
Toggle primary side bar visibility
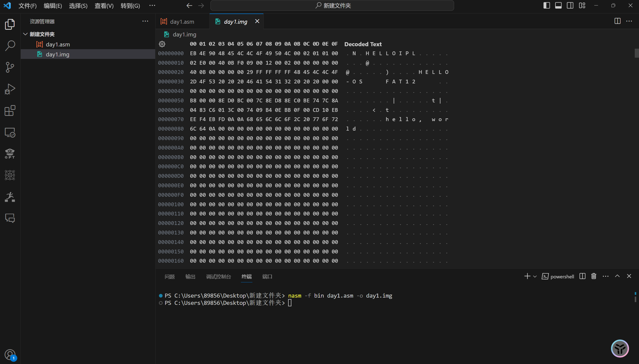pos(547,5)
